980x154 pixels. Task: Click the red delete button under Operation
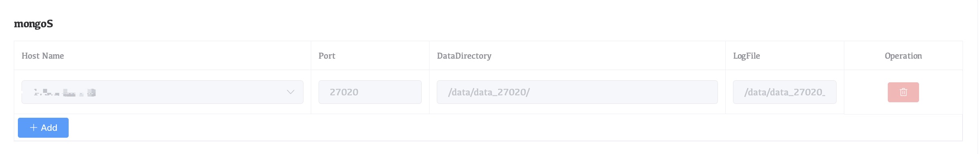pos(903,92)
